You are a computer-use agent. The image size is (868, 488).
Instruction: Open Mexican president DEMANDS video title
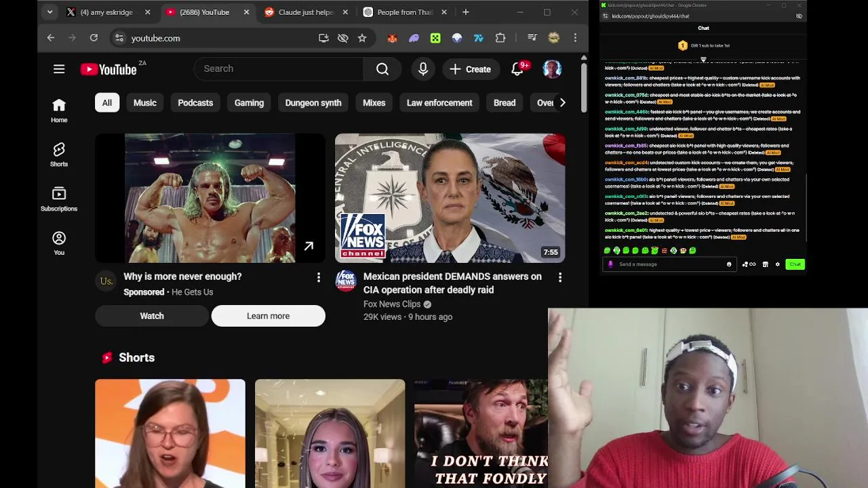point(452,283)
